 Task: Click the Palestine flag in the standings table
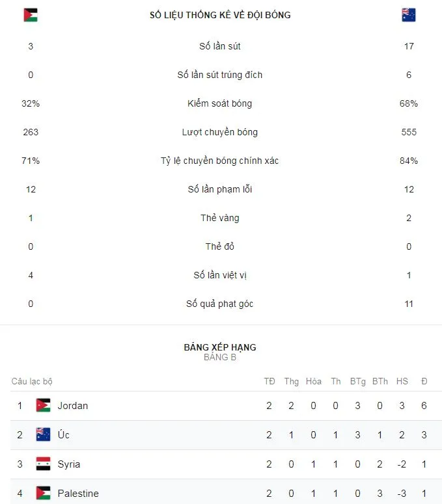coord(43,493)
